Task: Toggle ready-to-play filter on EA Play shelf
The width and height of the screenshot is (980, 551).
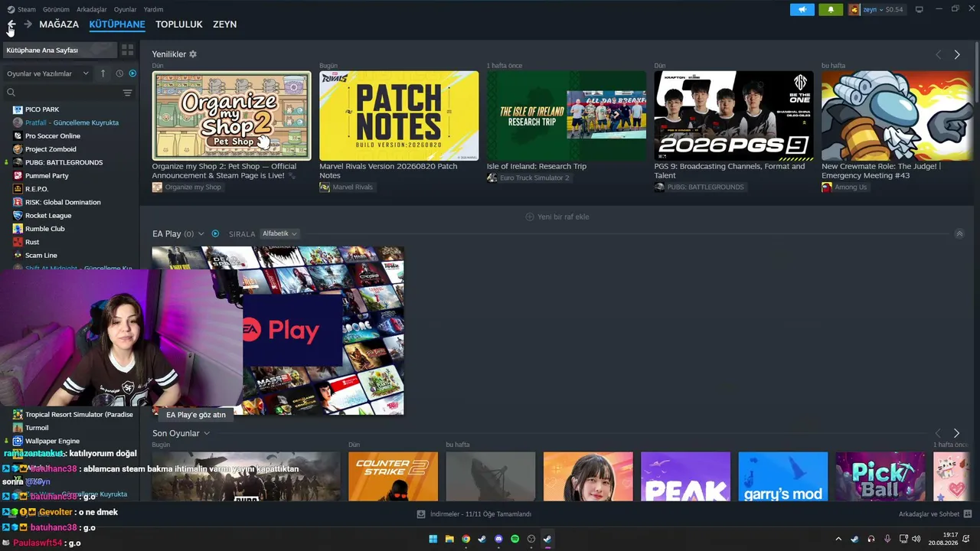Action: click(215, 233)
